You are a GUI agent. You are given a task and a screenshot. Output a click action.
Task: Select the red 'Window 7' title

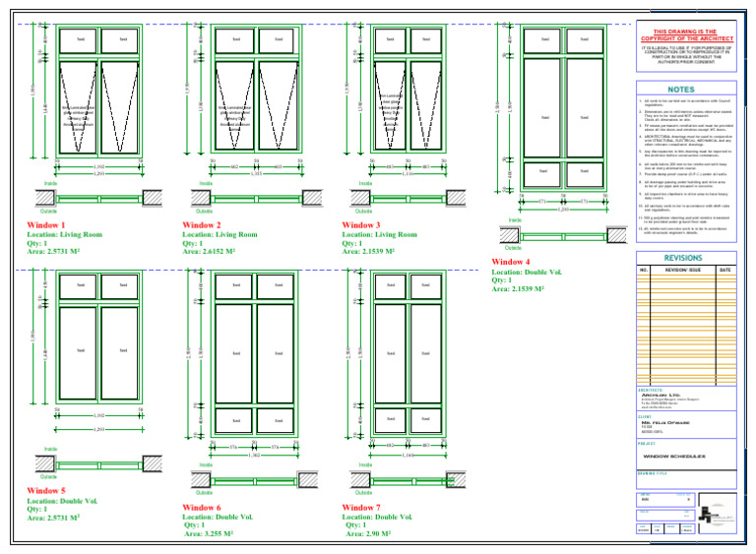361,508
